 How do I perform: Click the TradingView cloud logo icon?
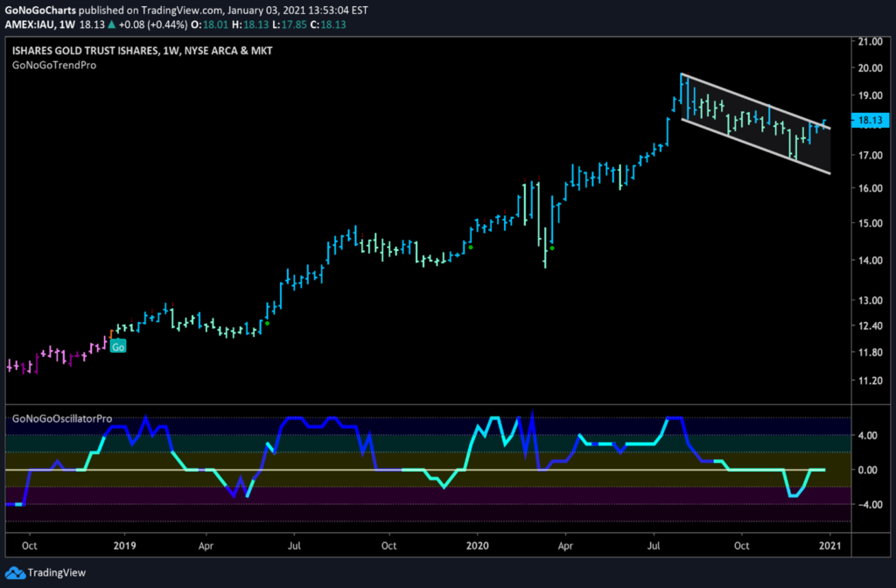(15, 572)
